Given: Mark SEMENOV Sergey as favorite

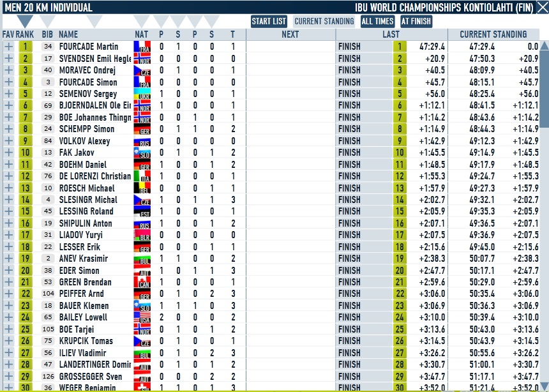Looking at the screenshot, I should click(9, 94).
